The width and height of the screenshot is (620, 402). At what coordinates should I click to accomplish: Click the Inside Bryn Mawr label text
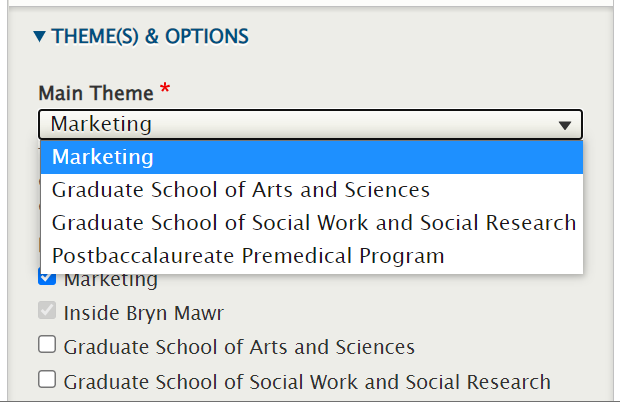coord(144,313)
